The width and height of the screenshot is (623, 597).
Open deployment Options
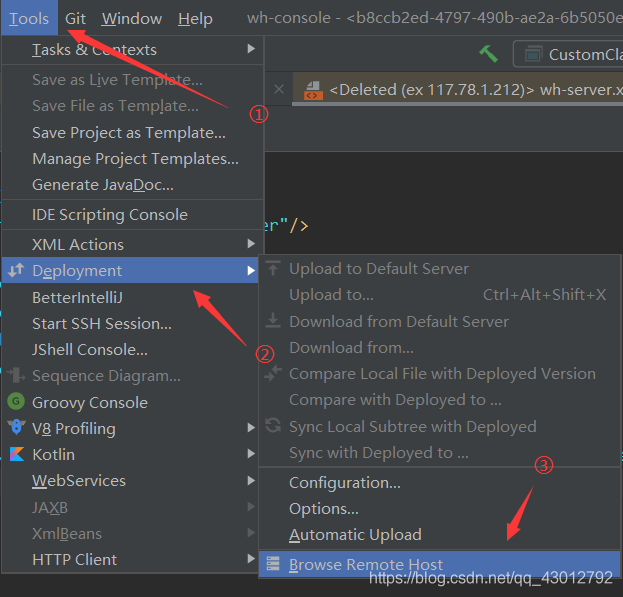(439, 509)
